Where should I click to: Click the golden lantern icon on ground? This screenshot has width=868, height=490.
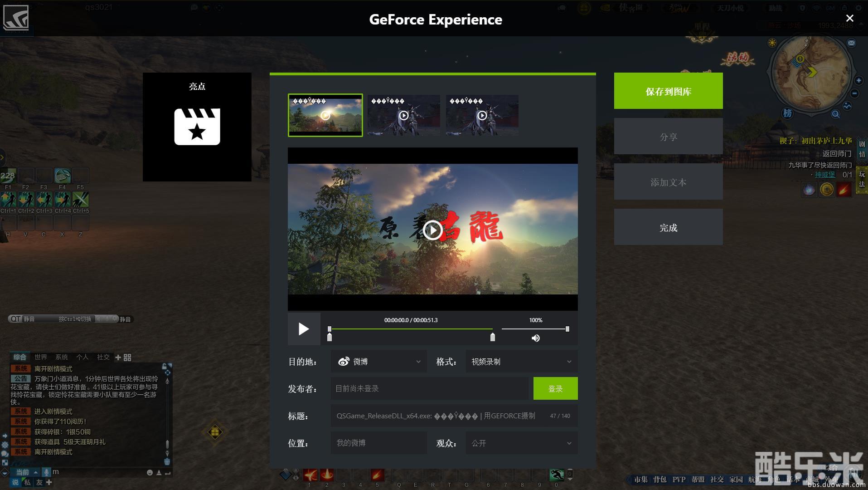215,431
